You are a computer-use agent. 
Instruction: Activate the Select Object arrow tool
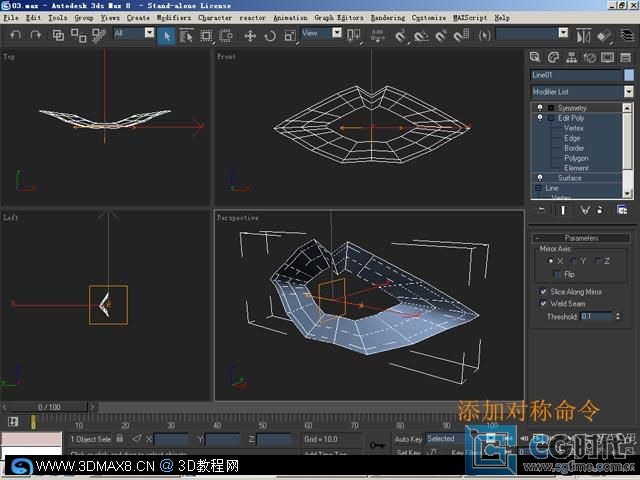click(x=166, y=36)
